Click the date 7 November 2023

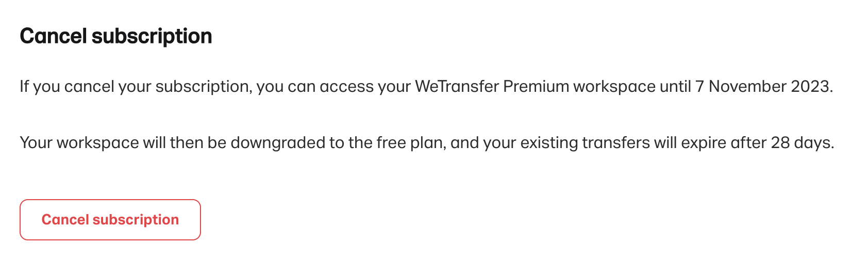[764, 86]
